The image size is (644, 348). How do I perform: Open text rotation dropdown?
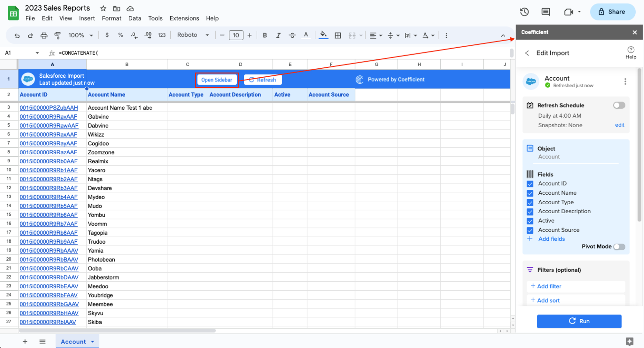pos(428,35)
